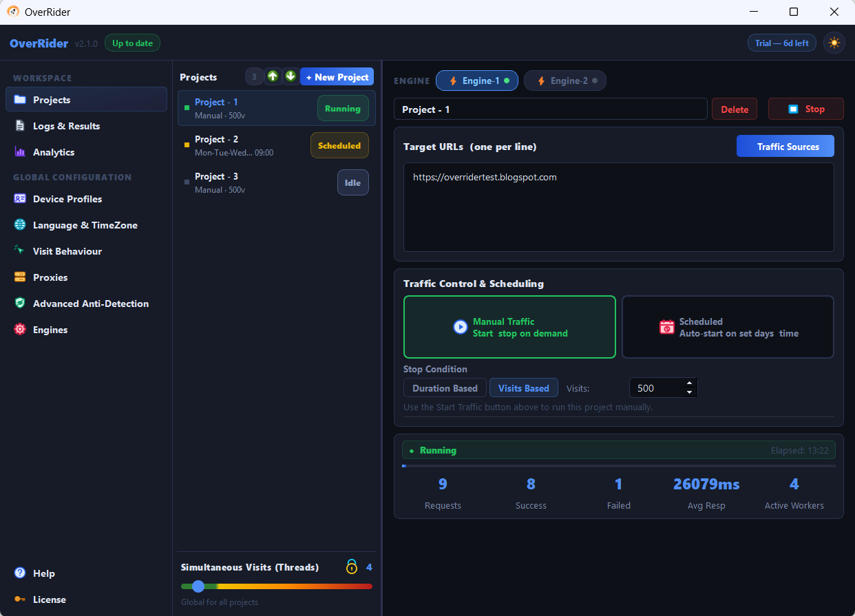Click the Help question mark icon
This screenshot has height=616, width=855.
click(20, 573)
